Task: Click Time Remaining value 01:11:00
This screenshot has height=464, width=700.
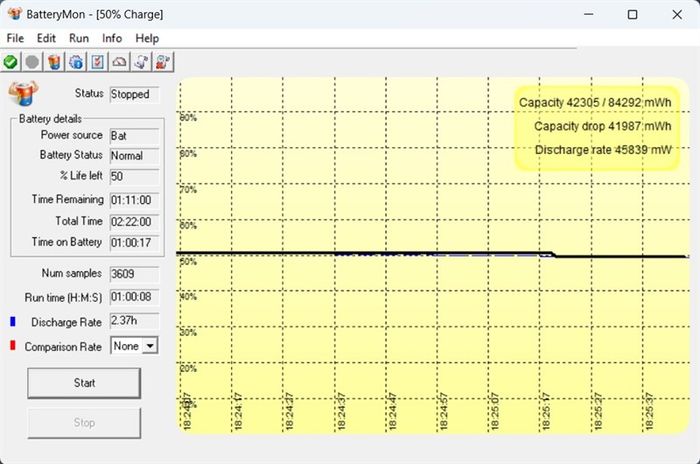Action: tap(134, 200)
